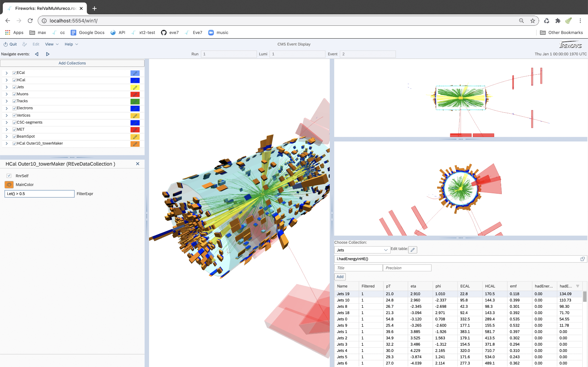Open the Help menu
Viewport: 588px width, 367px height.
pyautogui.click(x=71, y=44)
